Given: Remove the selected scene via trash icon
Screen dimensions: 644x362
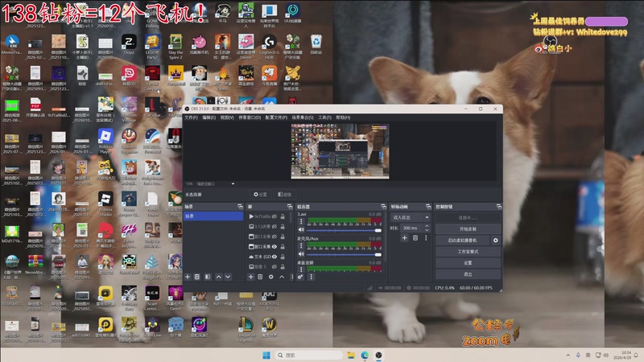Looking at the screenshot, I should pyautogui.click(x=197, y=277).
